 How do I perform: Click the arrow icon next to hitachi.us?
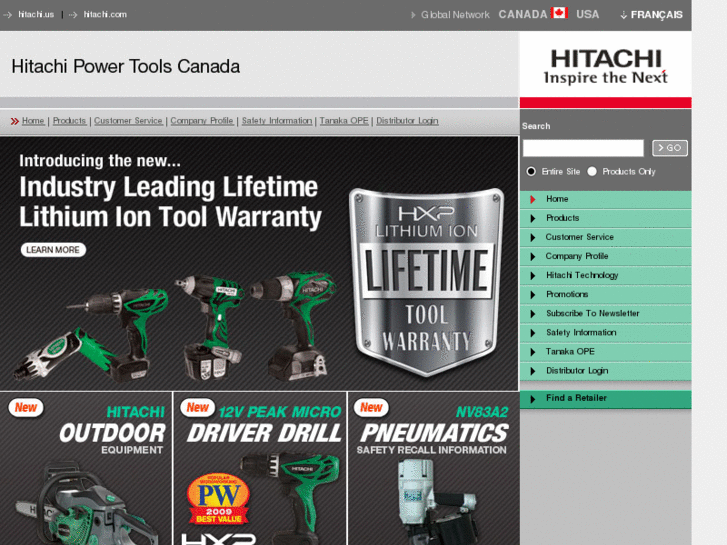pyautogui.click(x=7, y=15)
